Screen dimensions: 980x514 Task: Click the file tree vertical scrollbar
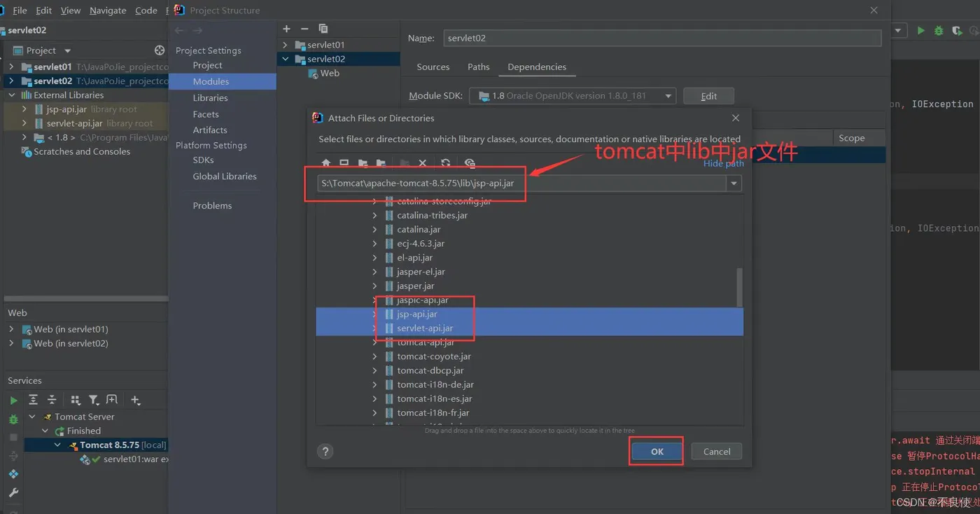739,287
